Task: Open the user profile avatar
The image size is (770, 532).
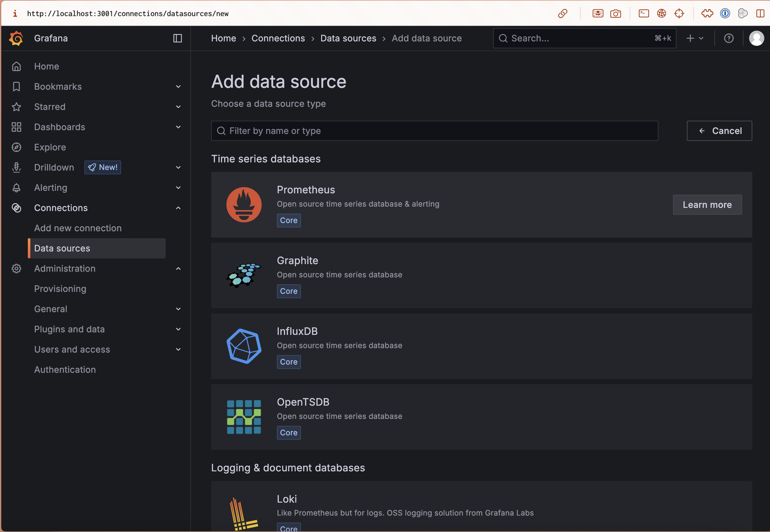Action: pyautogui.click(x=756, y=38)
